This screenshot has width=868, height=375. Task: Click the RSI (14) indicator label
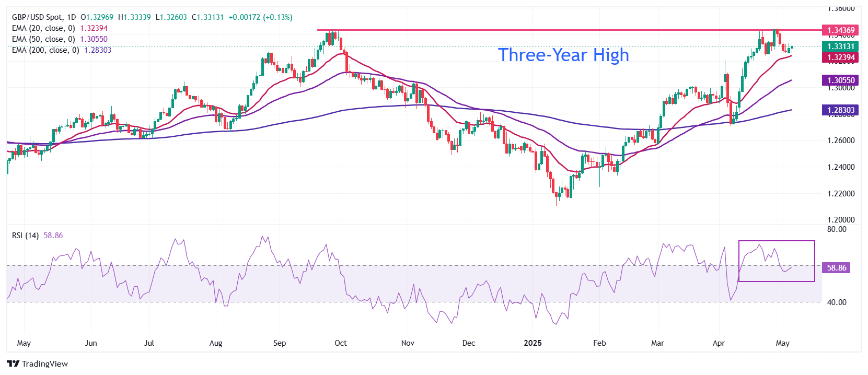25,236
